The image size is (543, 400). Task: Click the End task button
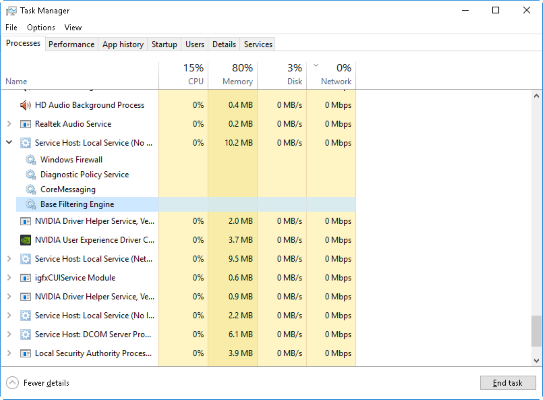point(507,383)
